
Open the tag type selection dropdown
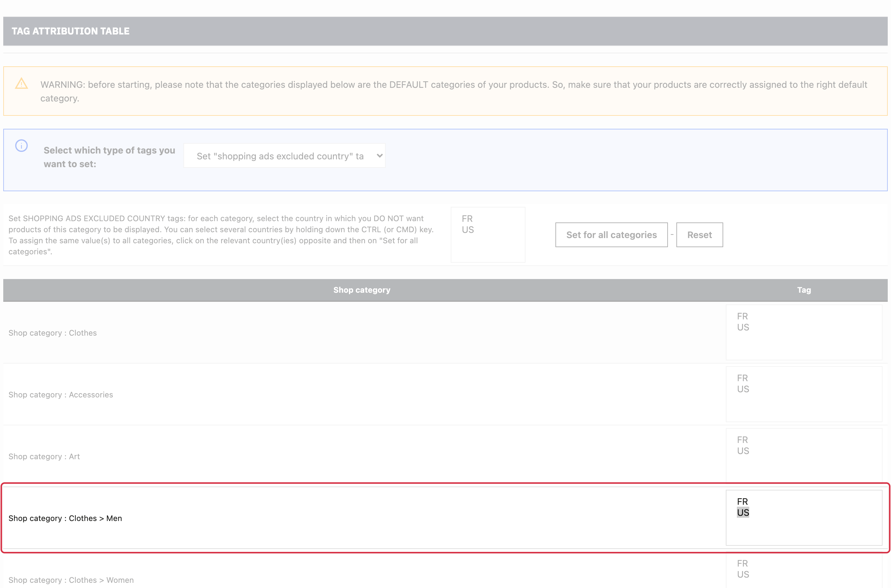pyautogui.click(x=284, y=156)
